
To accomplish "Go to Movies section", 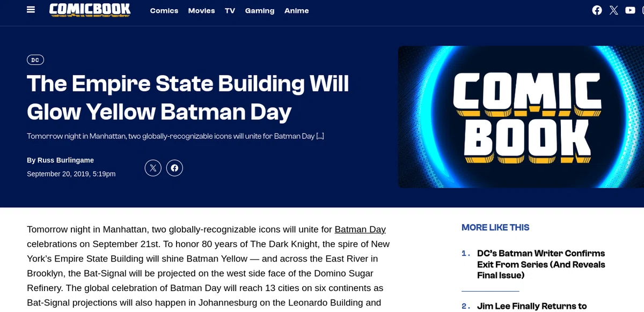I will tap(201, 11).
